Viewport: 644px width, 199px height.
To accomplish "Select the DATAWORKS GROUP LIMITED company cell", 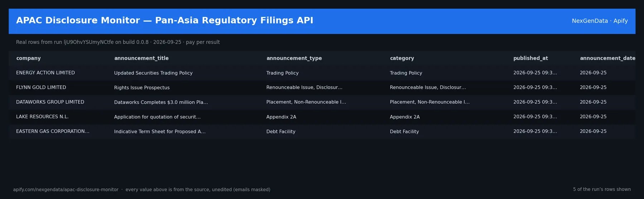I will [50, 102].
